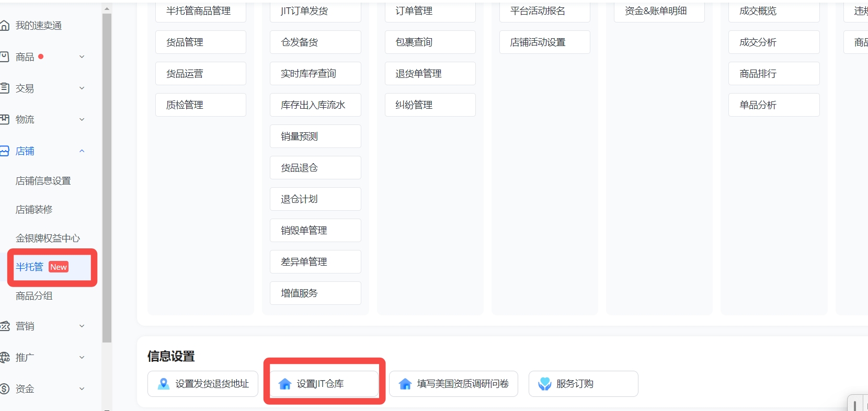Open 销量预测 sales forecast

[315, 136]
